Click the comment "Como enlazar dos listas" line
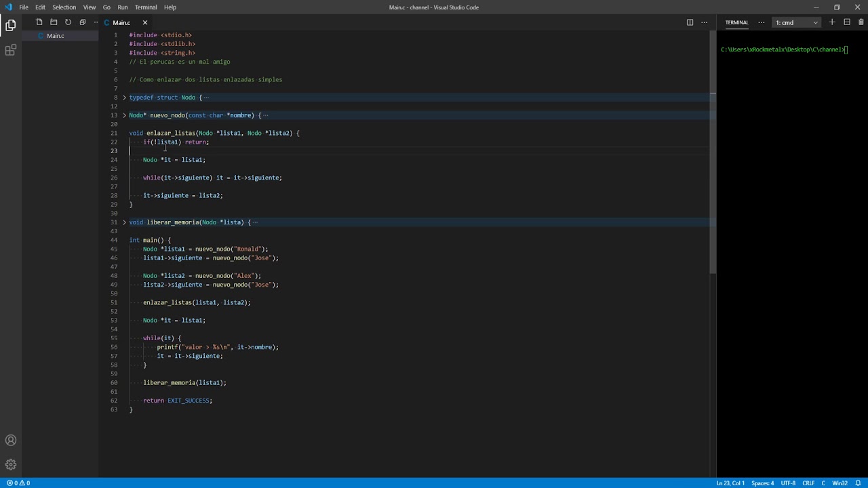The image size is (868, 488). tap(205, 80)
